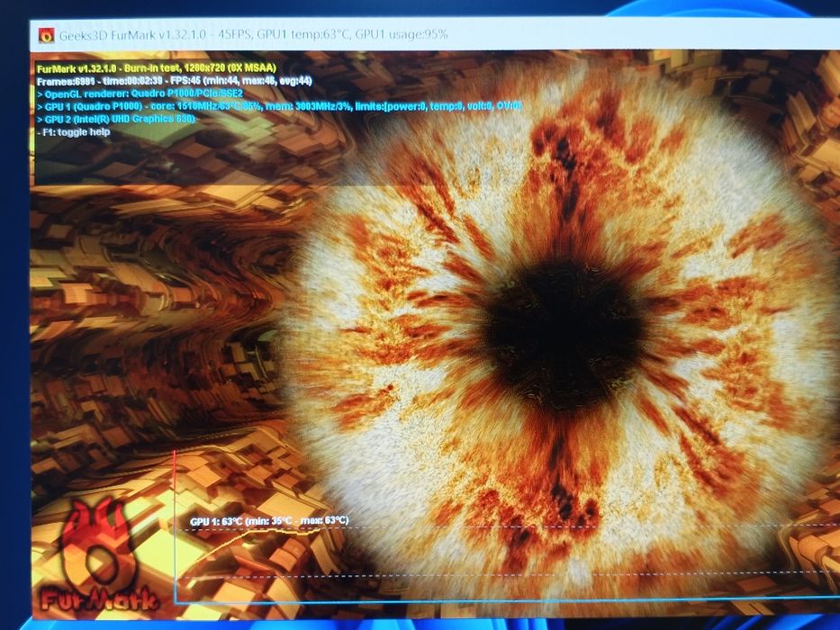Click the 'OpenGL renderer: Quadro P1000' line
Image resolution: width=840 pixels, height=630 pixels.
pos(140,94)
